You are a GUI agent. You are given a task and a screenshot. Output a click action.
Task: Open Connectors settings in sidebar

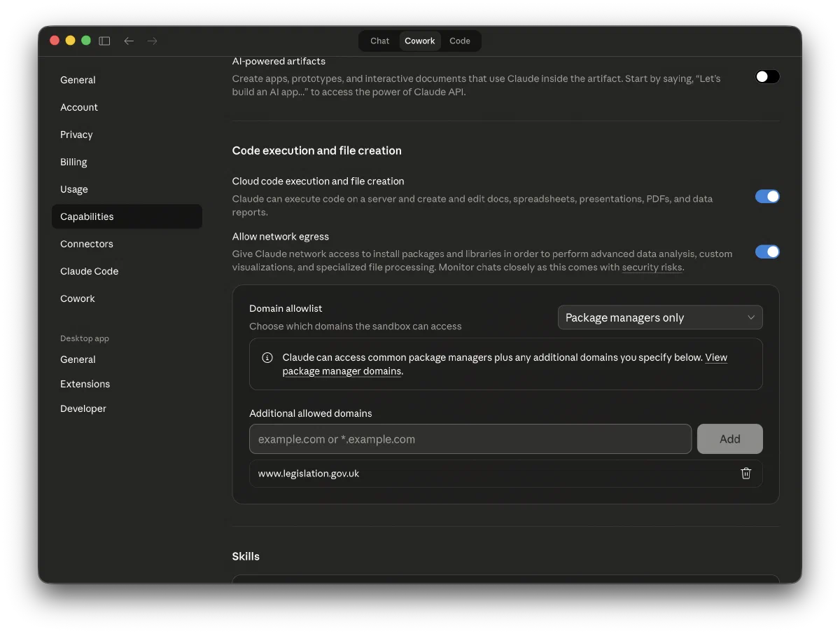(87, 244)
